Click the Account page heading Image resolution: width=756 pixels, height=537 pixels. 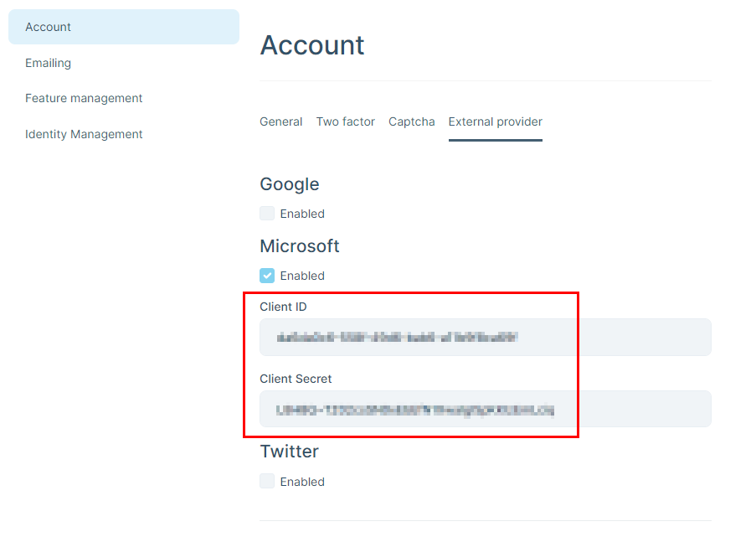click(x=312, y=45)
